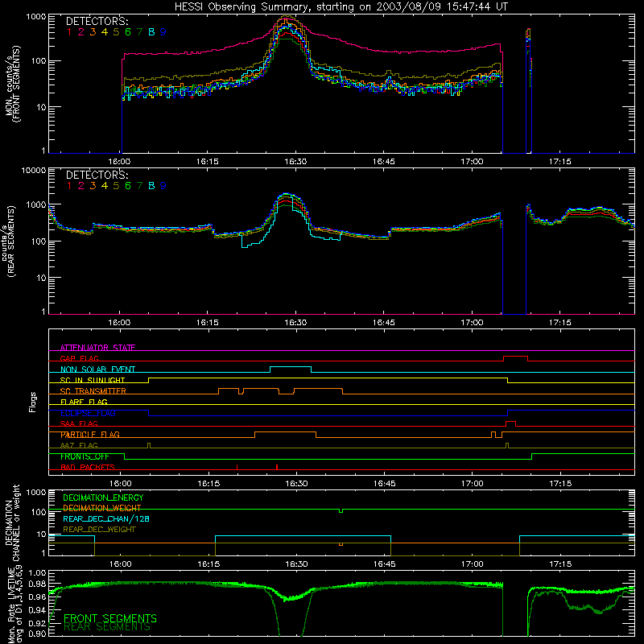Click the Flags y-axis label
This screenshot has width=644, height=644.
click(x=33, y=402)
